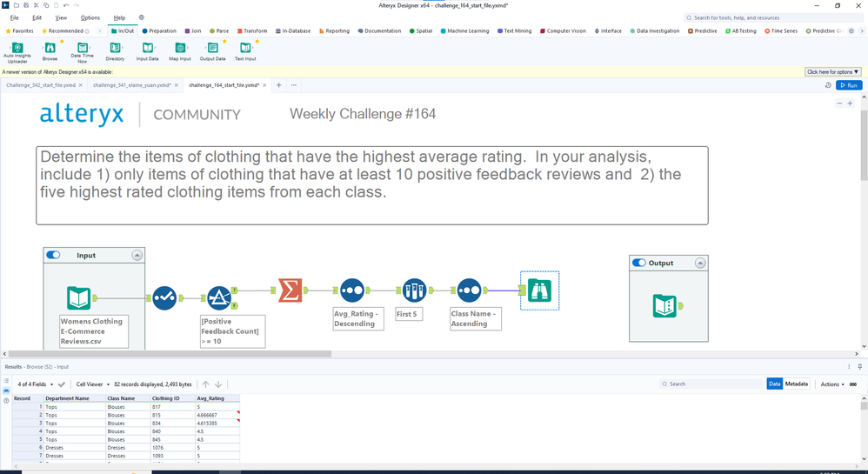
Task: Click the Open folder icon in title bar
Action: [16, 5]
